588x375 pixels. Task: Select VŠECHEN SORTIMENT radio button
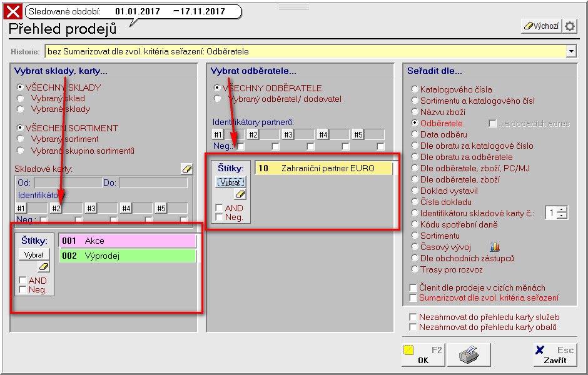coord(20,127)
